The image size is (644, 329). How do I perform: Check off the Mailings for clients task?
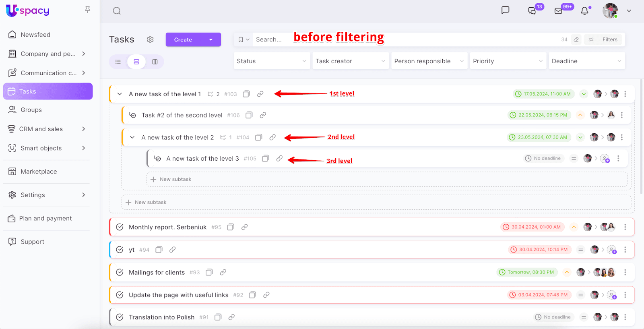tap(120, 272)
